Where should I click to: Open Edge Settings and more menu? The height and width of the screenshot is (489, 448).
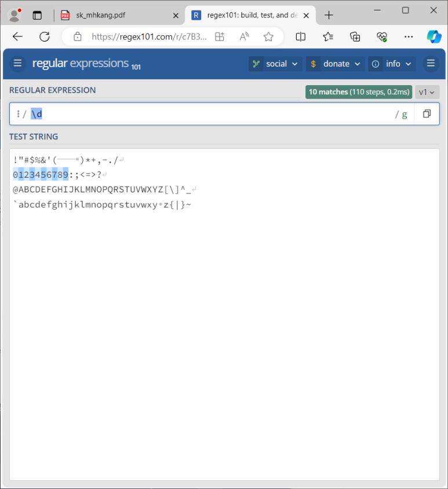(409, 37)
